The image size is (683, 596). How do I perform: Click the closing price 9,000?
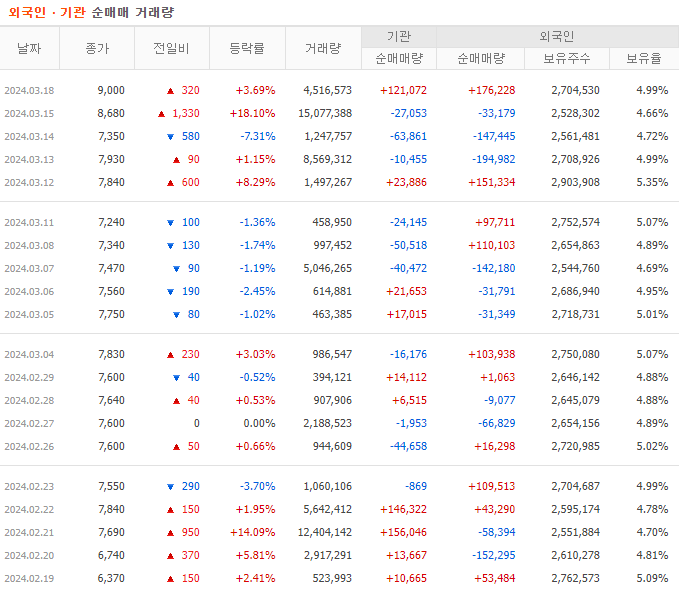111,90
